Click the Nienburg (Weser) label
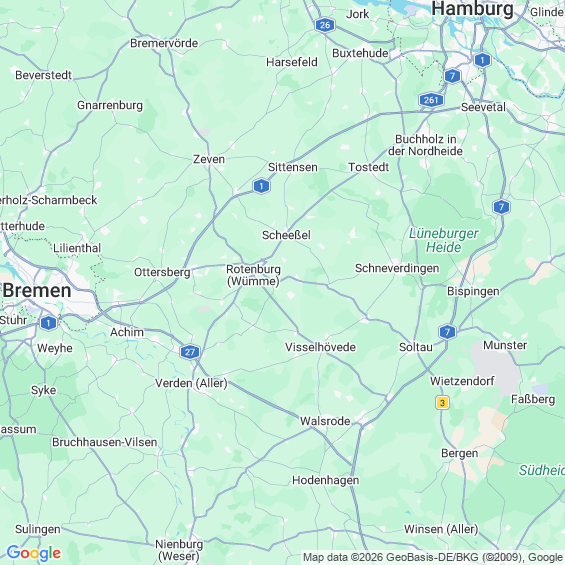Viewport: 565px width, 565px height. coord(179,550)
